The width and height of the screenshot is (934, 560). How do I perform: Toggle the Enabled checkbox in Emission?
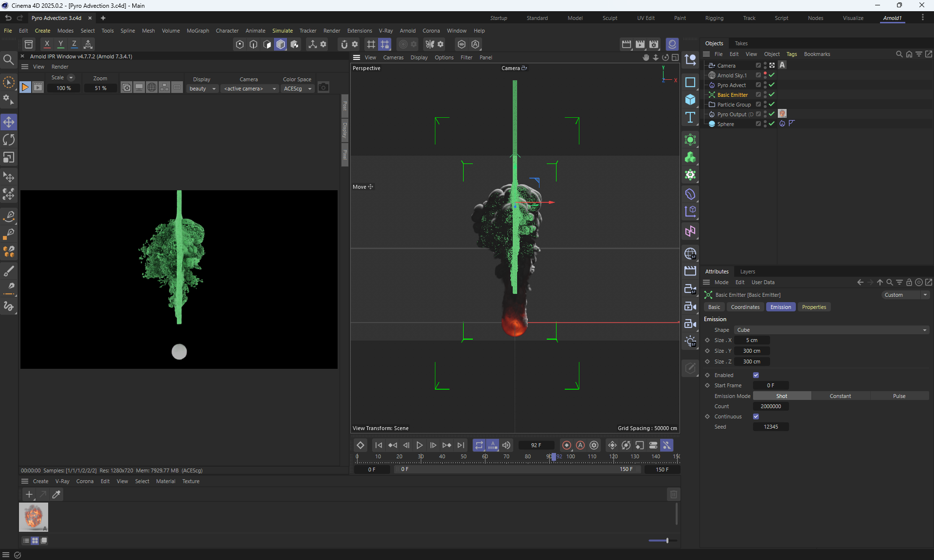coord(756,375)
